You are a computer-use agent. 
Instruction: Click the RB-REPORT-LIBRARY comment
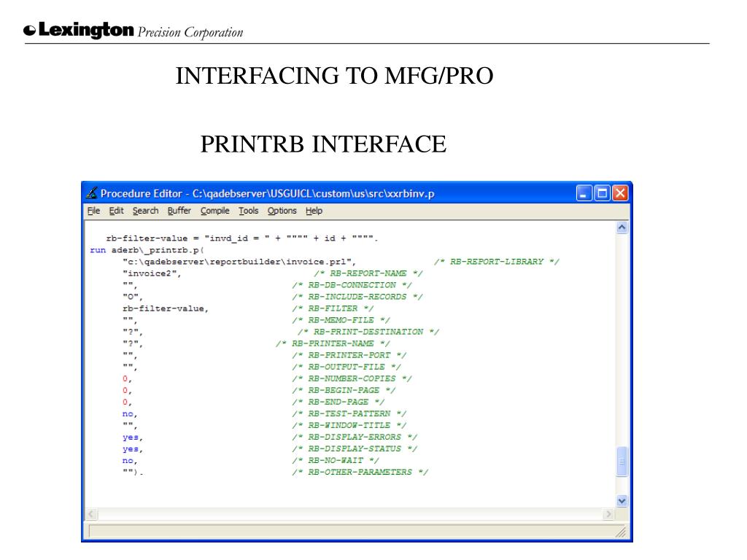point(496,262)
